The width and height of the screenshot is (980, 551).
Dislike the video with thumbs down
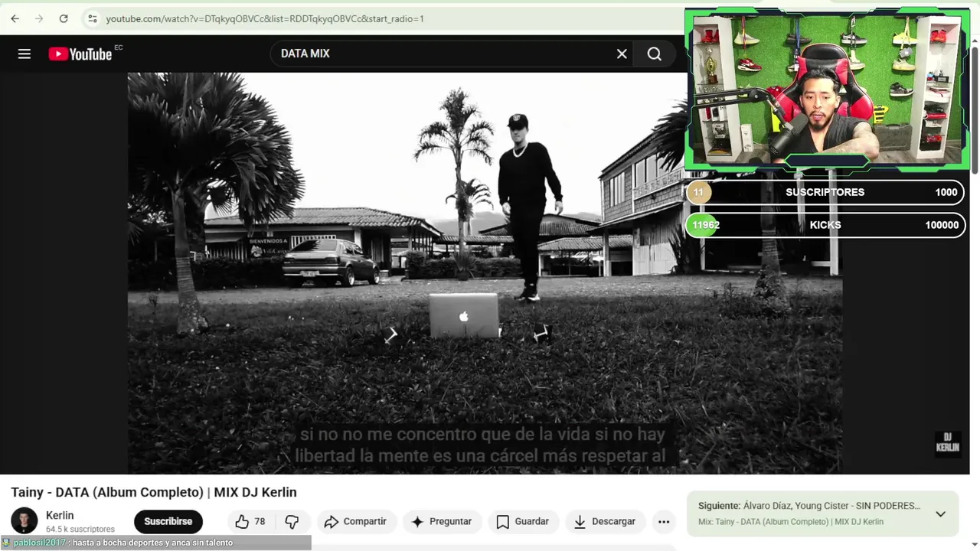[292, 521]
